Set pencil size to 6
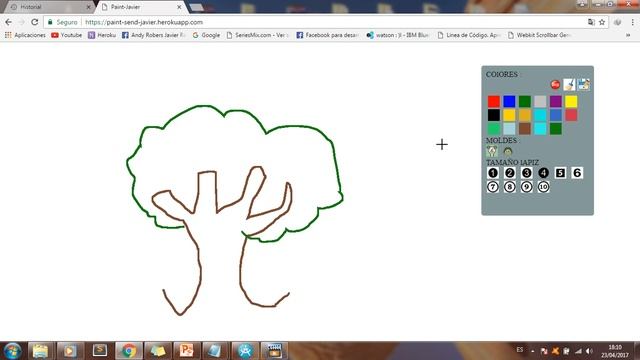Viewport: 640px width, 360px height. 577,173
